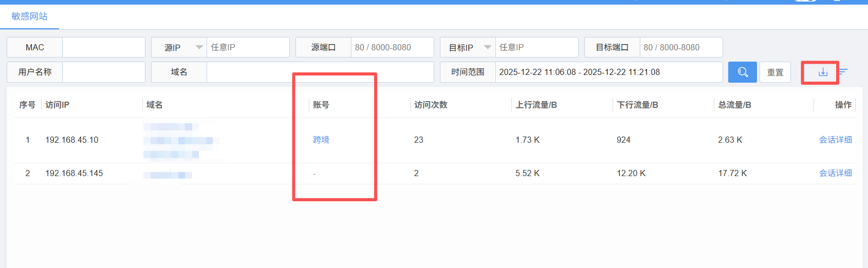Open 会话详细 for 192.168.45.10
Viewport: 868px width, 268px height.
(x=835, y=140)
